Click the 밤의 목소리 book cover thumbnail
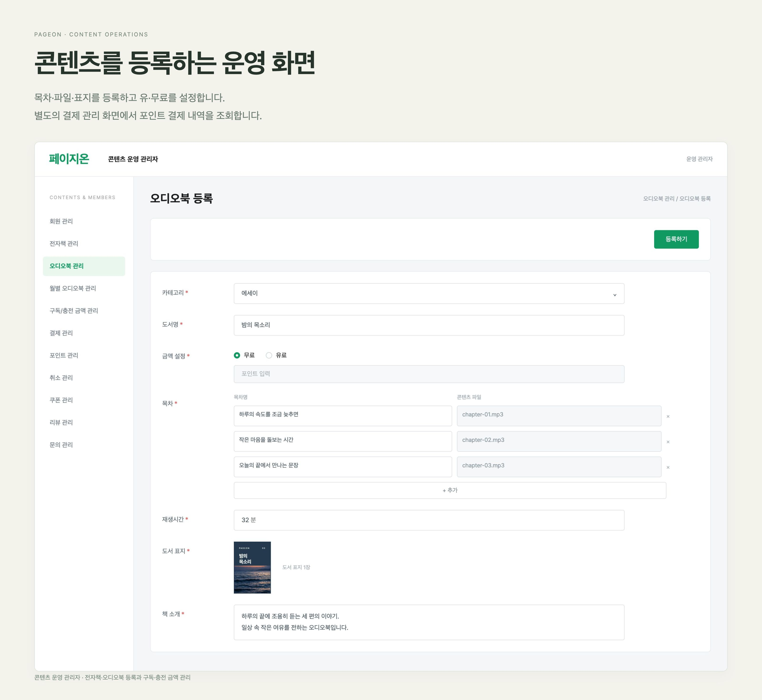This screenshot has height=700, width=762. [252, 567]
